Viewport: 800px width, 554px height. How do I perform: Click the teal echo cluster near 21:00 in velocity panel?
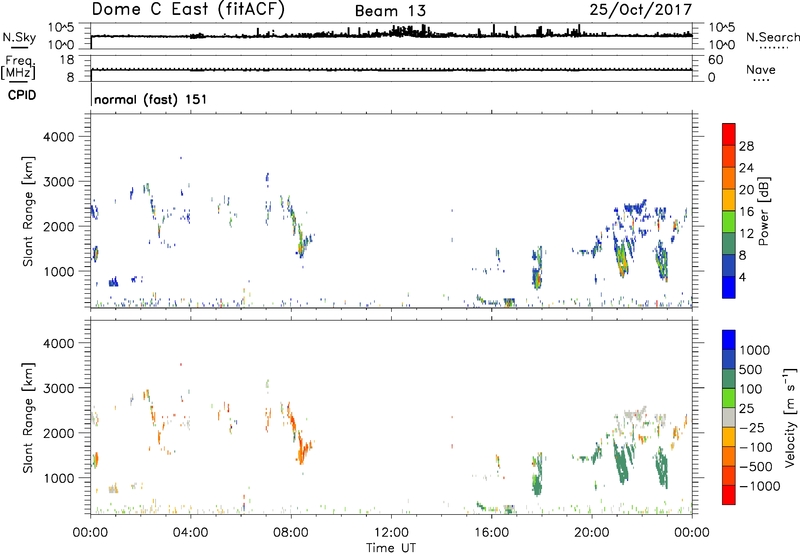click(622, 460)
